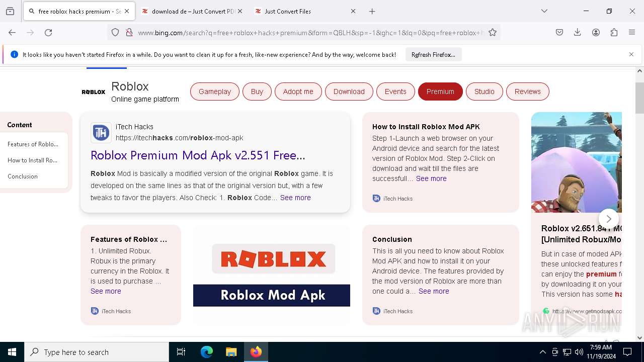The image size is (644, 362).
Task: Launch Microsoft Edge from taskbar
Action: 207,352
